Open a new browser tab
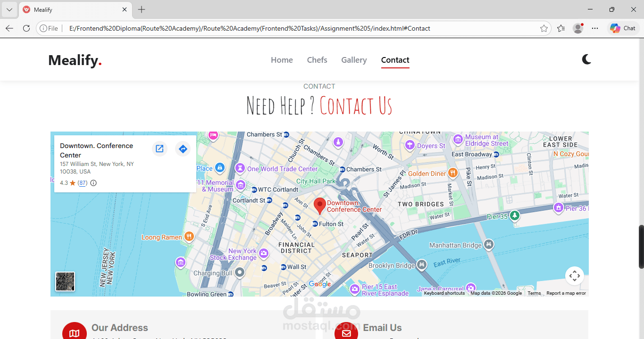644x339 pixels. coord(142,9)
